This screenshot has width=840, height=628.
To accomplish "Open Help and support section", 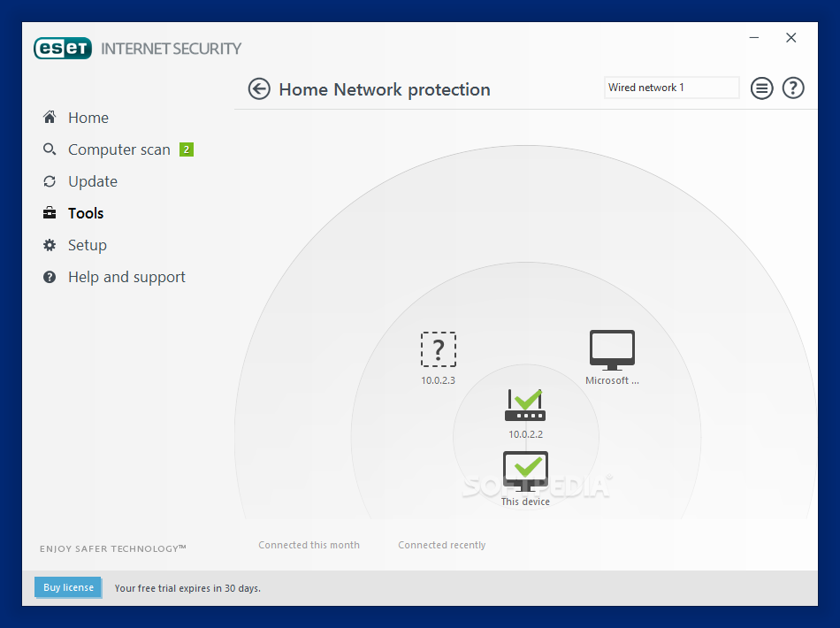I will pyautogui.click(x=126, y=277).
